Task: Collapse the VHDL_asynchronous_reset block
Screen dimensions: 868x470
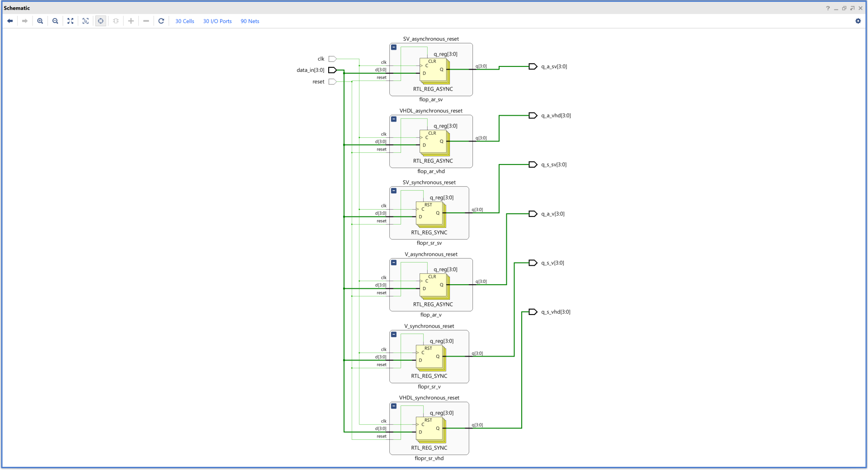Action: pyautogui.click(x=394, y=119)
